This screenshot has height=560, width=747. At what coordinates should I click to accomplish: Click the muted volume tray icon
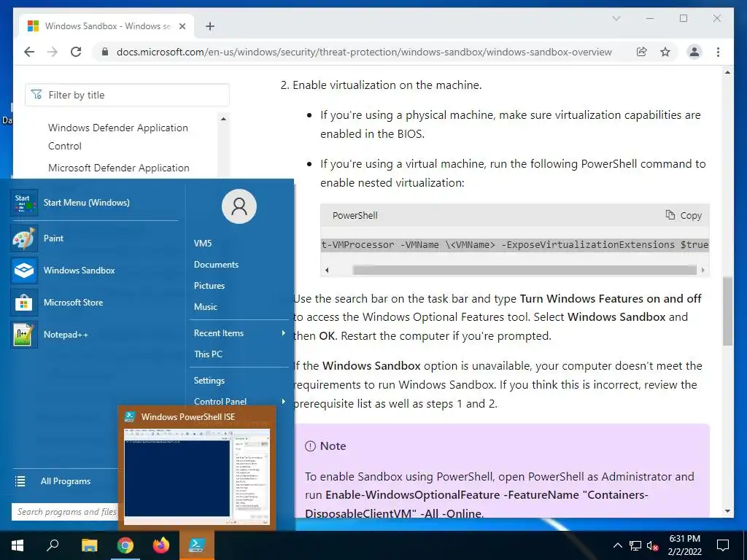(x=653, y=545)
